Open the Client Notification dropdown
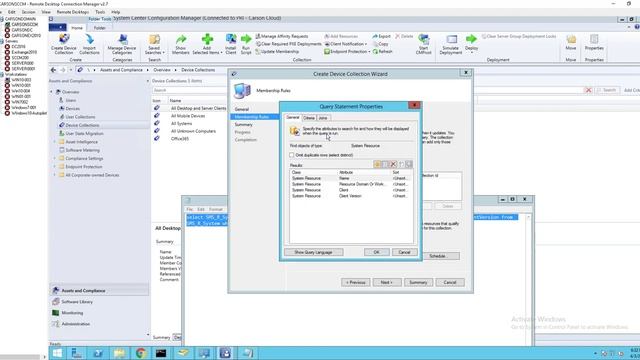 point(345,44)
